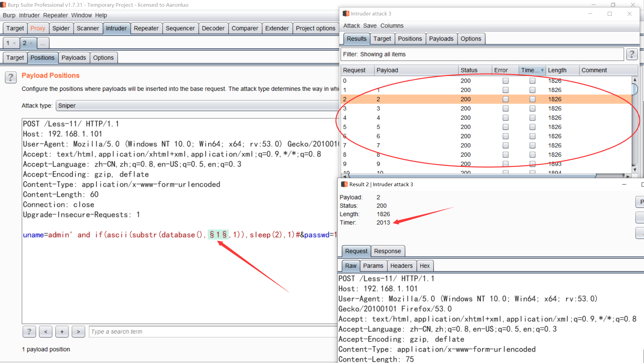Click the Payload Positions help icon

(10, 77)
